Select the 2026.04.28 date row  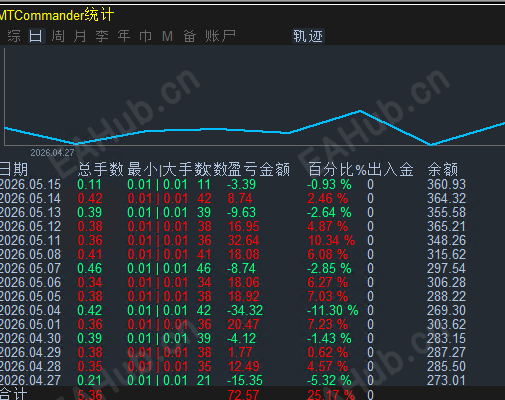click(x=30, y=366)
